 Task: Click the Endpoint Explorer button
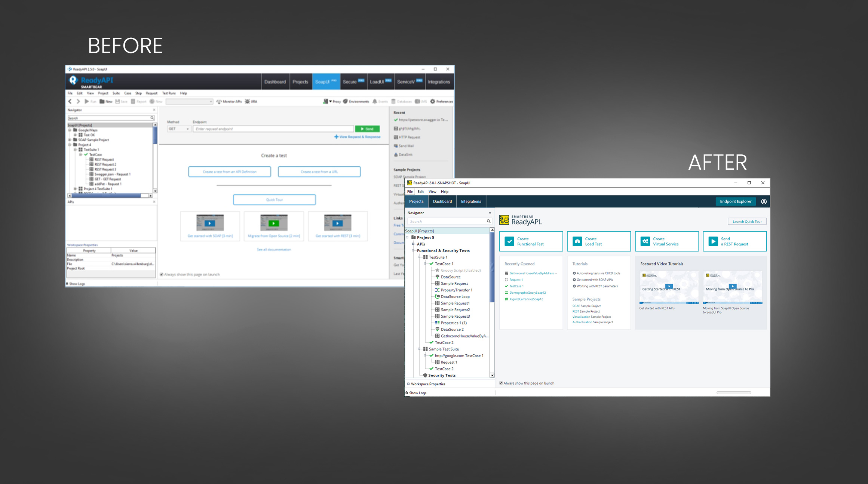736,201
